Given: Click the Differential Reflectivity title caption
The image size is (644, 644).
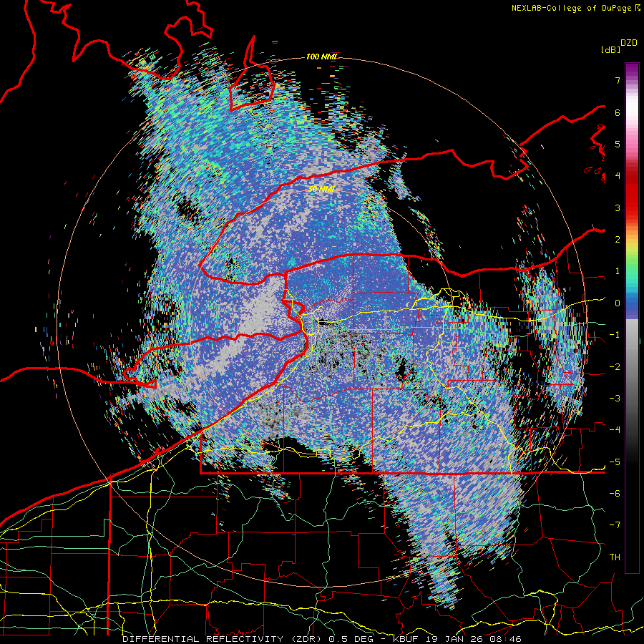Looking at the screenshot, I should [322, 639].
